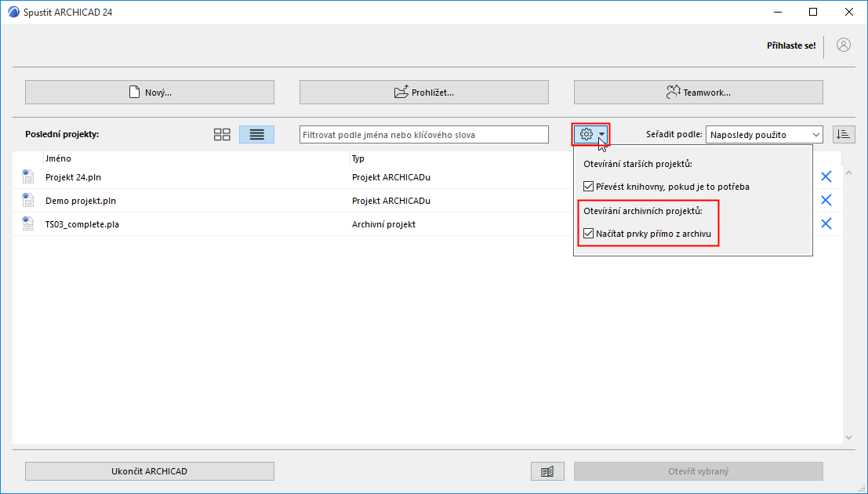Switch to grid view of recent projects
Screen dimensions: 868x494
pyautogui.click(x=222, y=134)
